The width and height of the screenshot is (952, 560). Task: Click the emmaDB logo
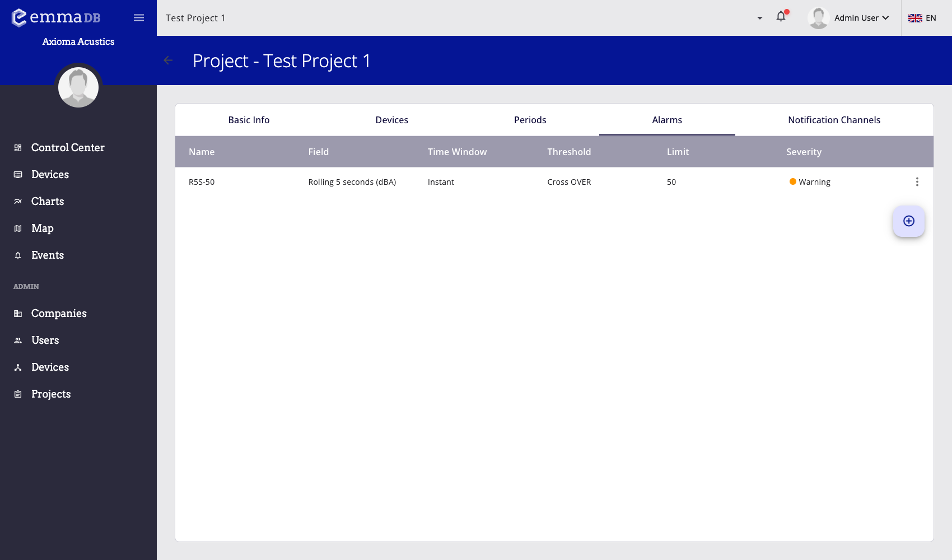(56, 17)
